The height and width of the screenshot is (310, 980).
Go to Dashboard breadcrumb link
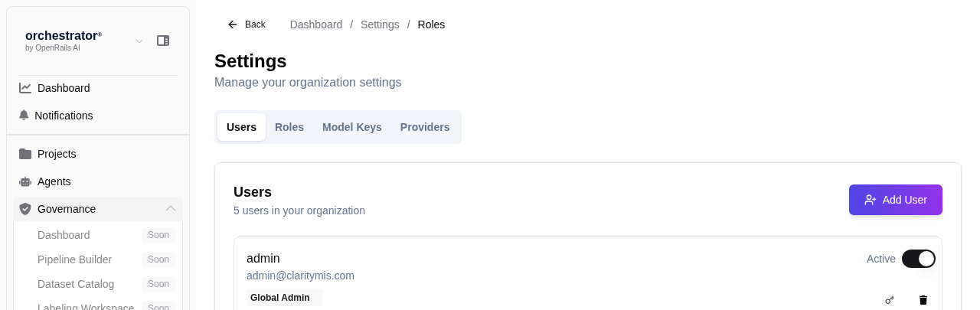[316, 24]
